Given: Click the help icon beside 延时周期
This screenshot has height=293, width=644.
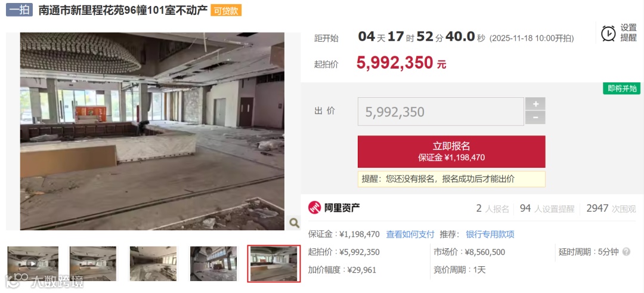Looking at the screenshot, I should tap(626, 252).
